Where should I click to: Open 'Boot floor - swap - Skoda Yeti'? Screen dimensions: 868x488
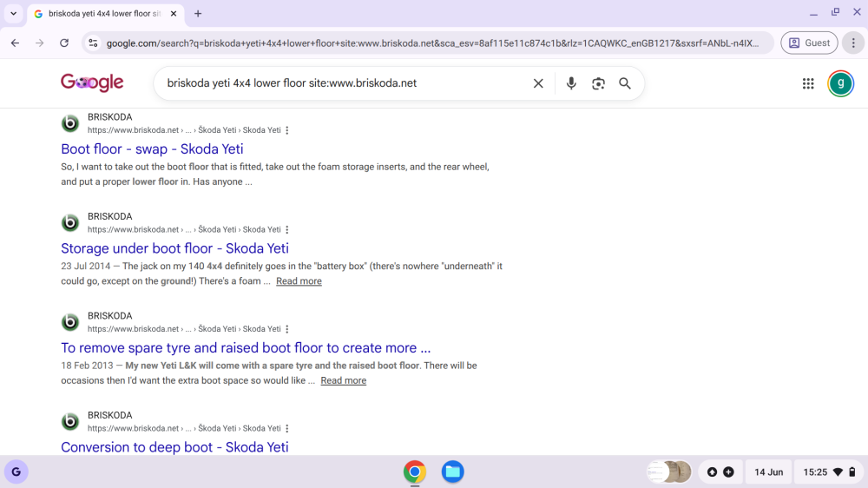point(152,149)
